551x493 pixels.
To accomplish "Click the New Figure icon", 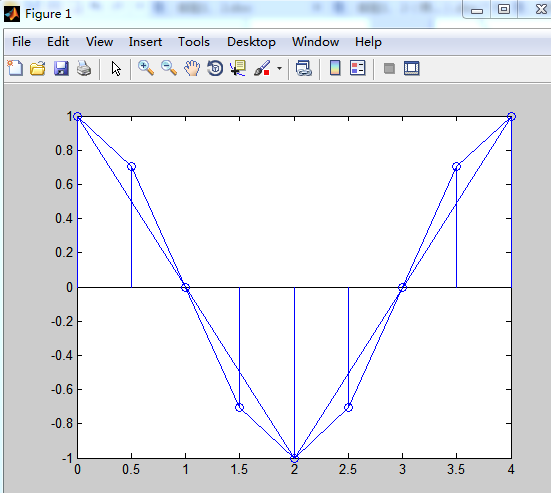I will pyautogui.click(x=15, y=68).
